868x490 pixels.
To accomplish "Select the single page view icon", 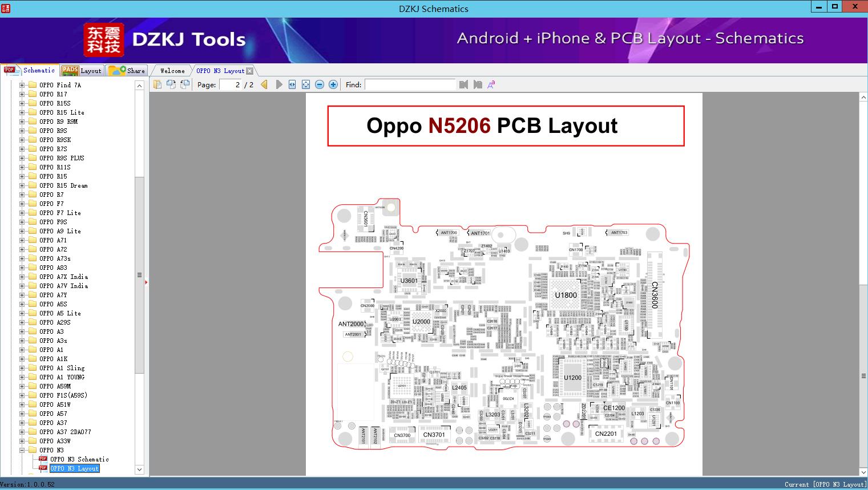I will (x=158, y=84).
